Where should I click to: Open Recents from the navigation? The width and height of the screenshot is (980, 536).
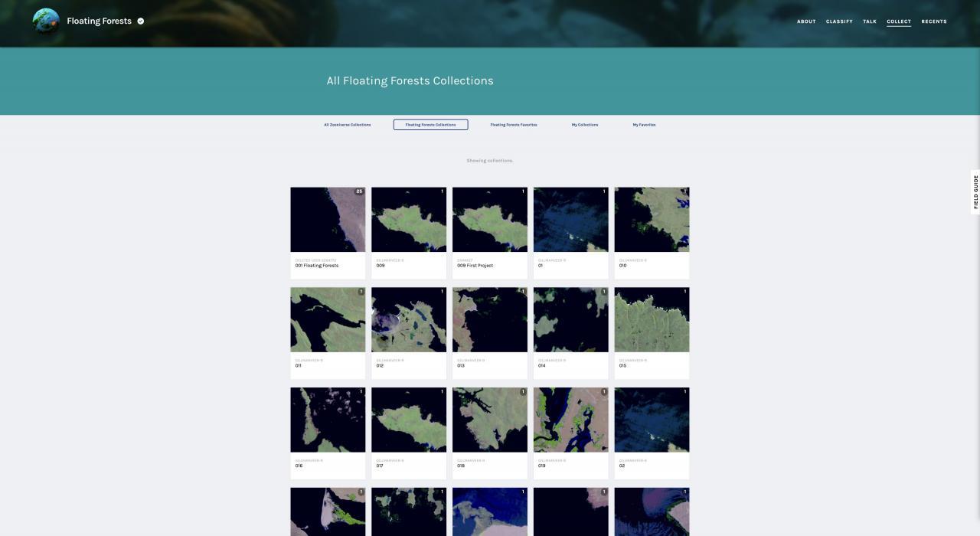934,21
